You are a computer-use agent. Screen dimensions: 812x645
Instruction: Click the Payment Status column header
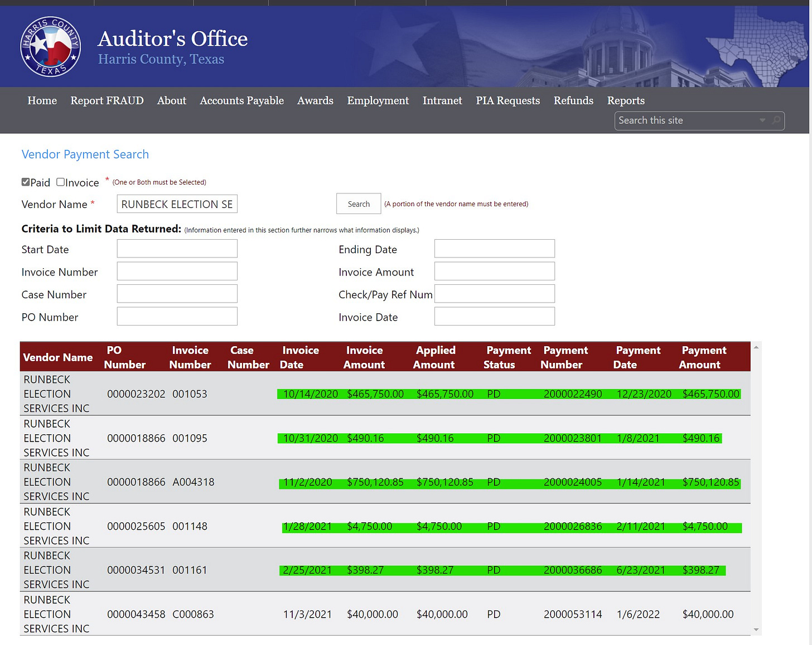click(507, 357)
